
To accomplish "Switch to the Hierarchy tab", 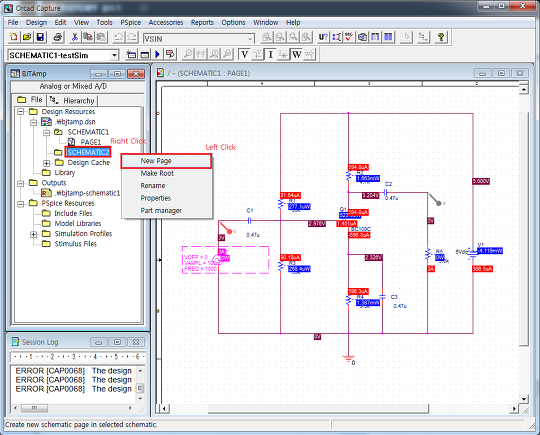I will click(72, 100).
